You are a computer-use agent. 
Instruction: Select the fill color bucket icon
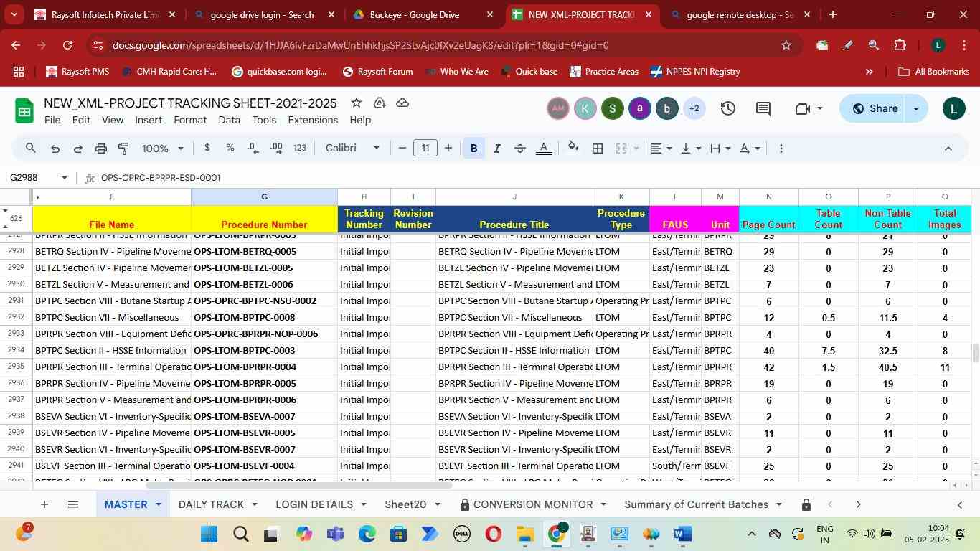coord(573,148)
